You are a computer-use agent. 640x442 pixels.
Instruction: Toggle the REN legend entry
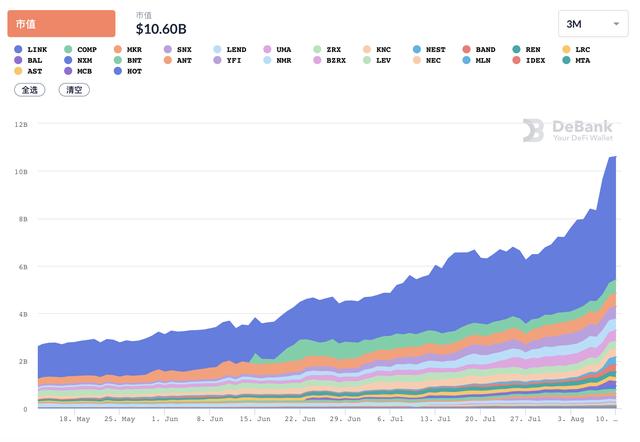tap(527, 49)
